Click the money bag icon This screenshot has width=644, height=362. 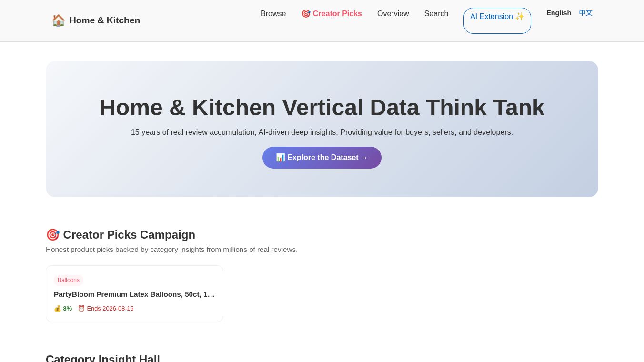click(58, 309)
